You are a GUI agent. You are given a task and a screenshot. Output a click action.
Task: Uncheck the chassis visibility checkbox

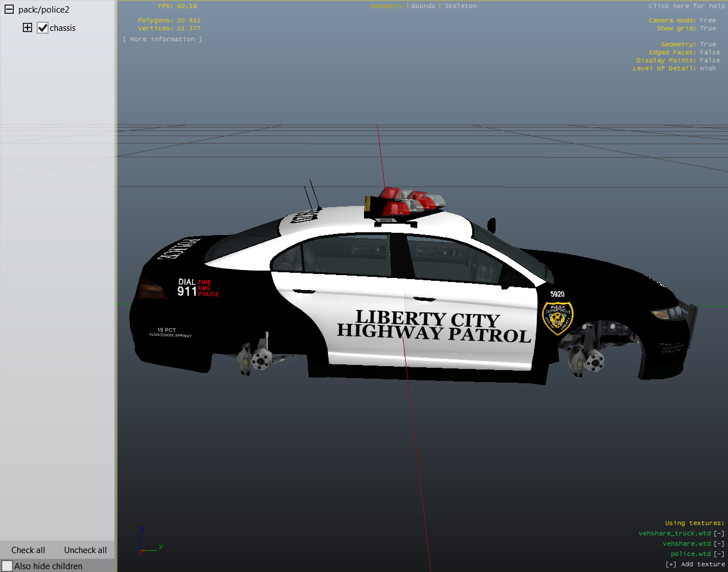pyautogui.click(x=42, y=27)
